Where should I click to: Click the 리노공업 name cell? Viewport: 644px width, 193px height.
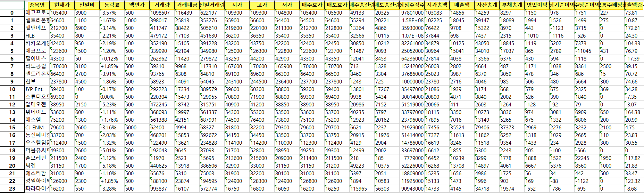37,66
